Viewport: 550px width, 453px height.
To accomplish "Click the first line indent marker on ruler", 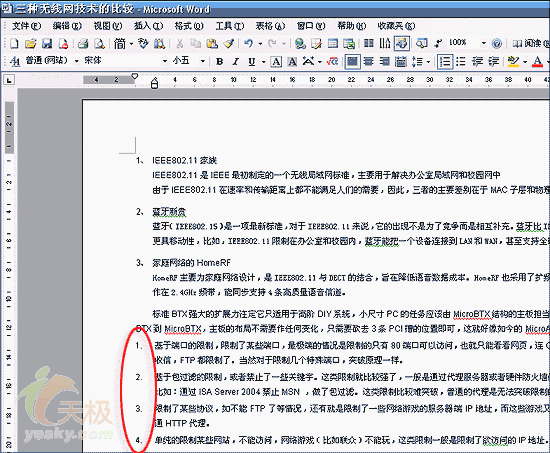I will (134, 76).
